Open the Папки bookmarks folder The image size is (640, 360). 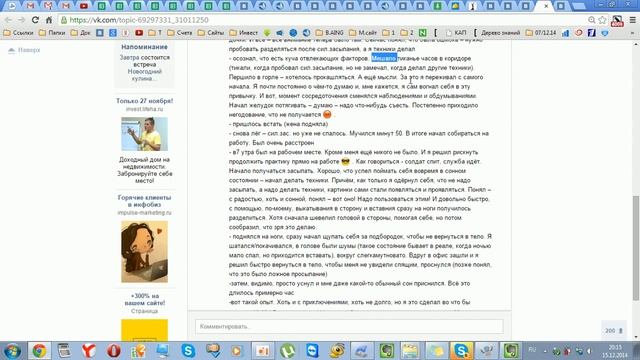52,33
